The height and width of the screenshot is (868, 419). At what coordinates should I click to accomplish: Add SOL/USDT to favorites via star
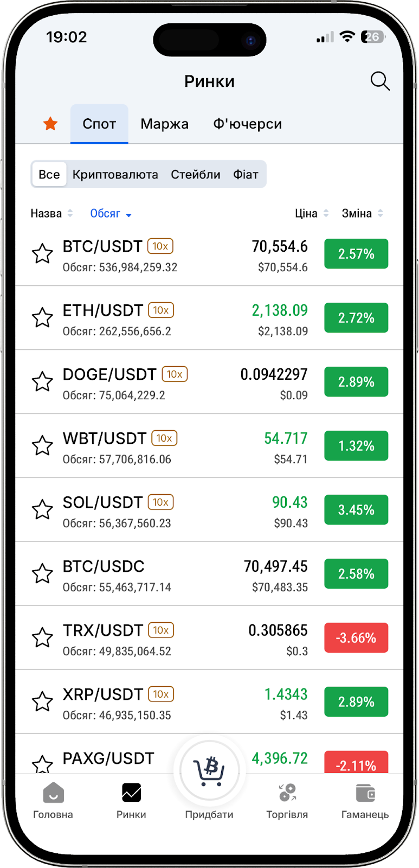click(42, 510)
